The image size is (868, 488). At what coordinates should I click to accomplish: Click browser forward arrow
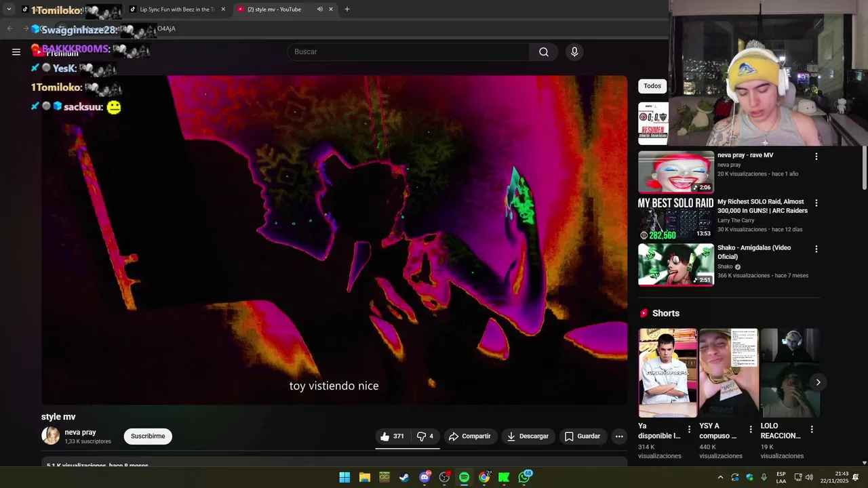(x=27, y=28)
